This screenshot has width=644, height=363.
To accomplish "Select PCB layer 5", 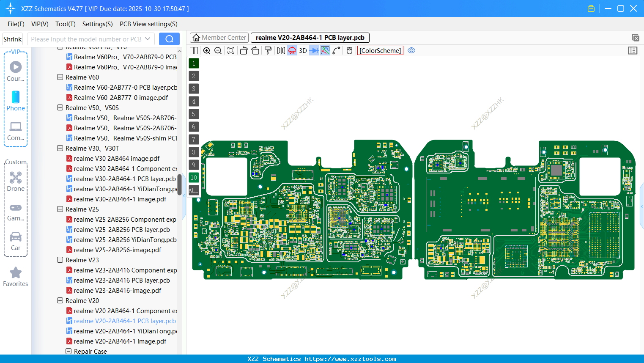I will point(194,114).
